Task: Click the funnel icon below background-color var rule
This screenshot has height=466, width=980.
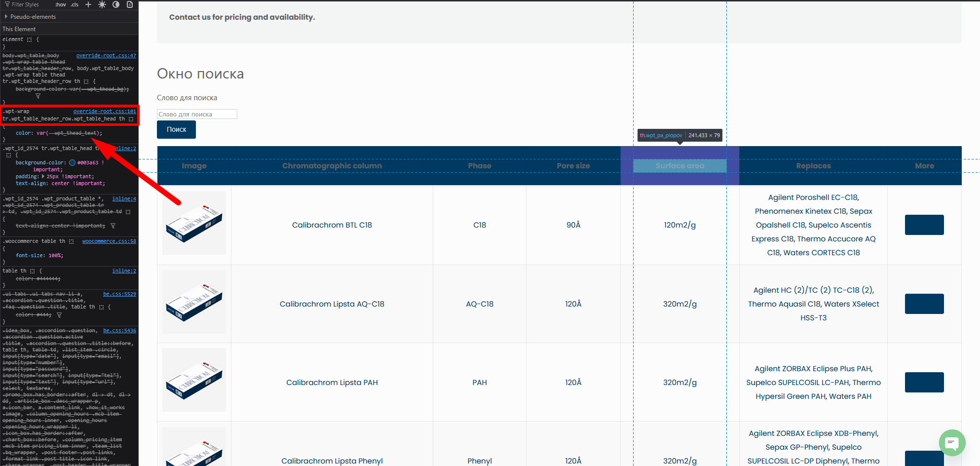Action: tap(38, 96)
